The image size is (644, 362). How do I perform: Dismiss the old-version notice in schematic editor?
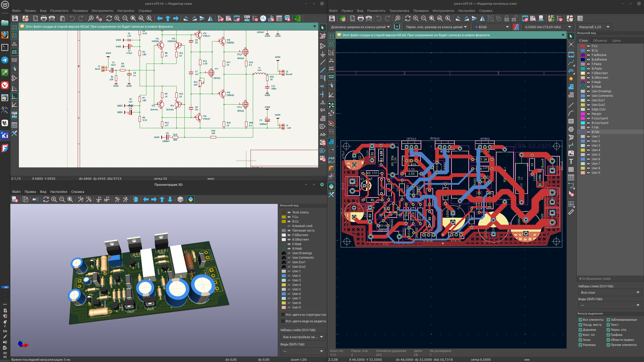(314, 26)
